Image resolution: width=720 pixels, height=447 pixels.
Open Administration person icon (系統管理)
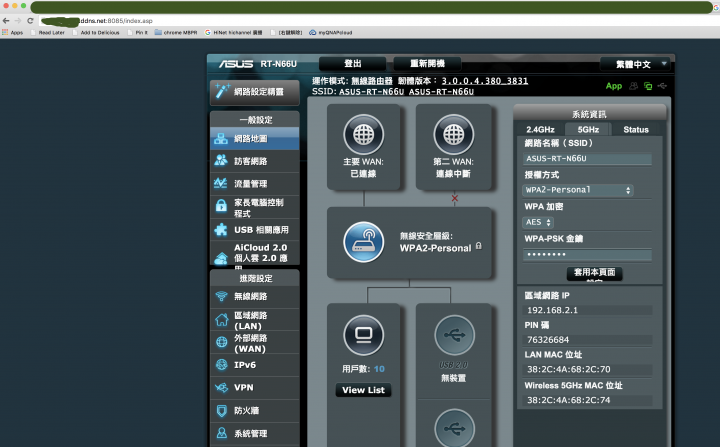[222, 433]
